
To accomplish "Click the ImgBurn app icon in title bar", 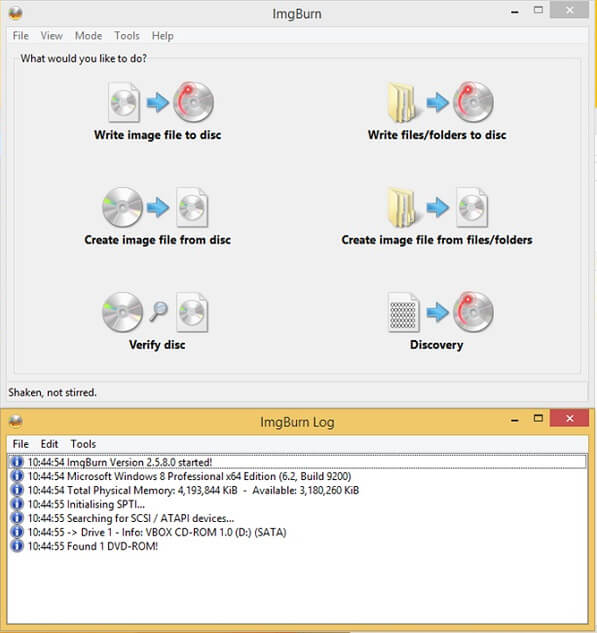I will click(x=15, y=13).
